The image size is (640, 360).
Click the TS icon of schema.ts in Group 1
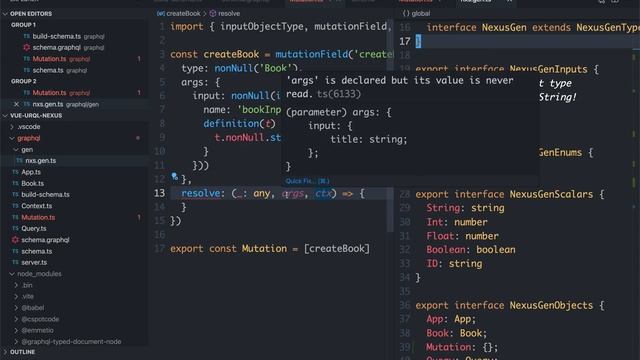[x=27, y=71]
